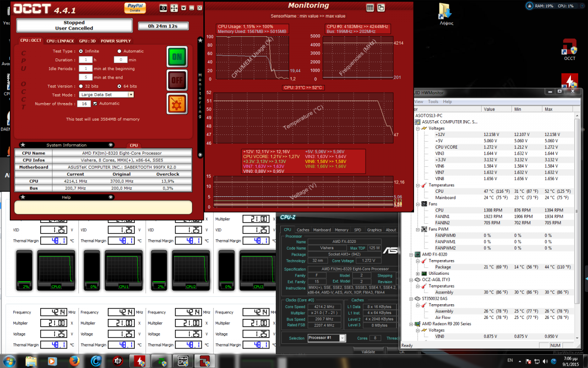Viewport: 588px width, 368px height.
Task: Click the PayPal Donate button in OCCT
Action: (134, 7)
